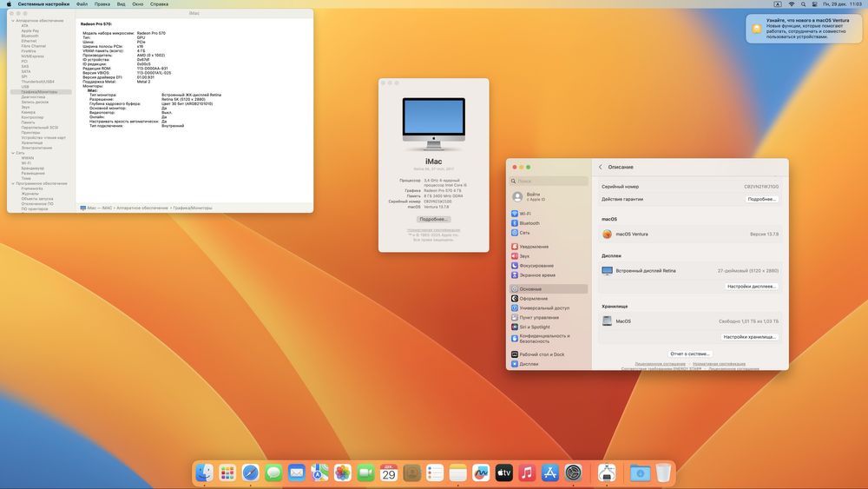Focus the Settings search field

549,181
